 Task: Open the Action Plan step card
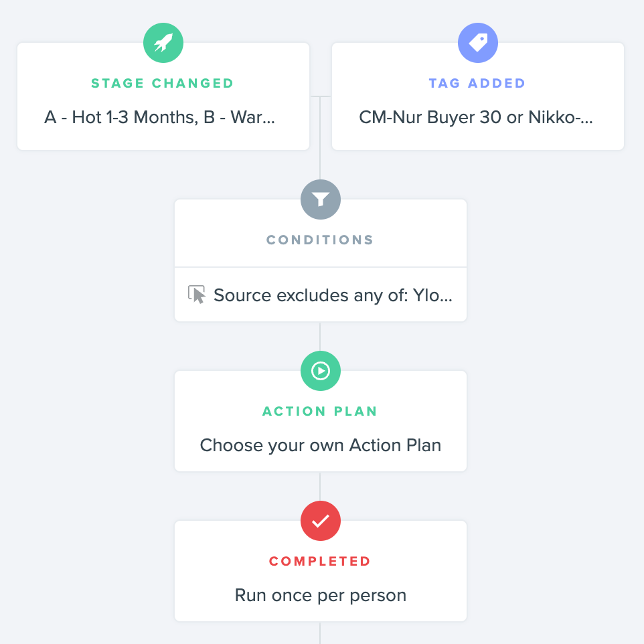pos(321,421)
